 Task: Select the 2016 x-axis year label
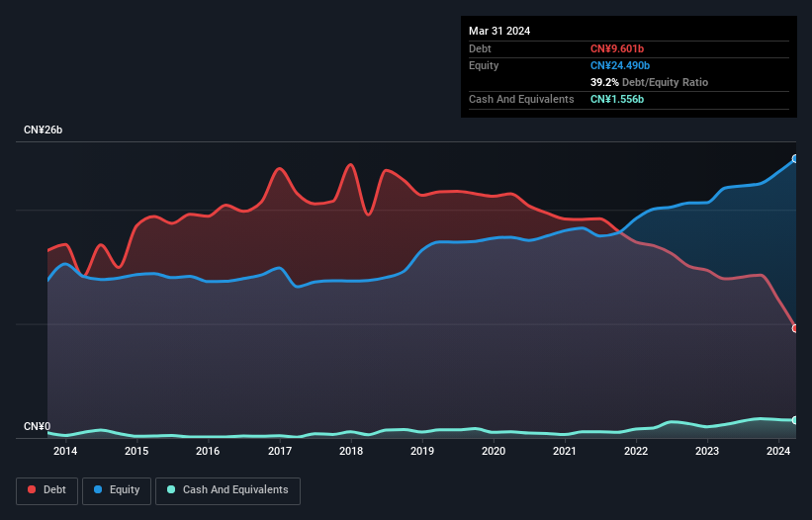coord(208,452)
